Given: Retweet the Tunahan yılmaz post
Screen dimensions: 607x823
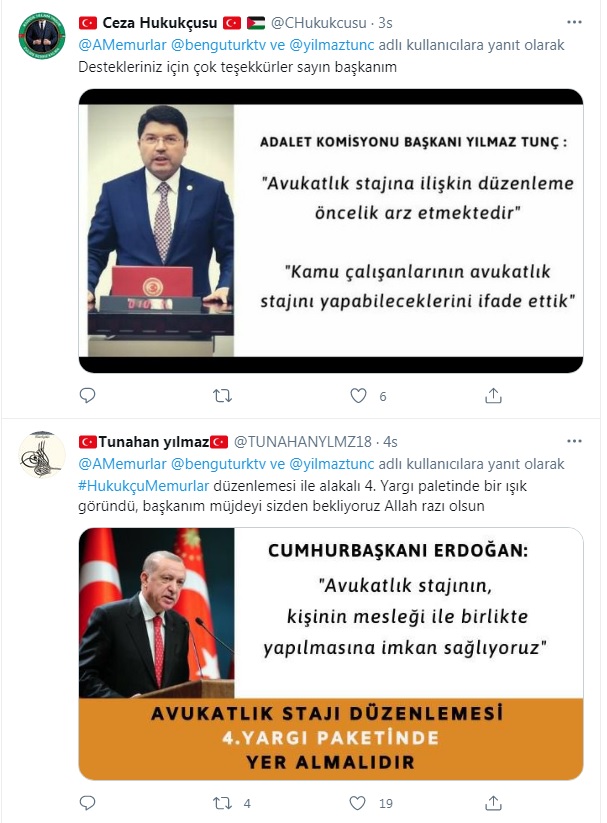Looking at the screenshot, I should pyautogui.click(x=223, y=803).
